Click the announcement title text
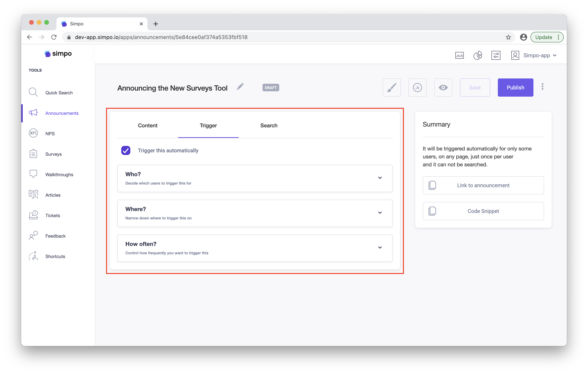The height and width of the screenshot is (374, 588). coord(172,88)
